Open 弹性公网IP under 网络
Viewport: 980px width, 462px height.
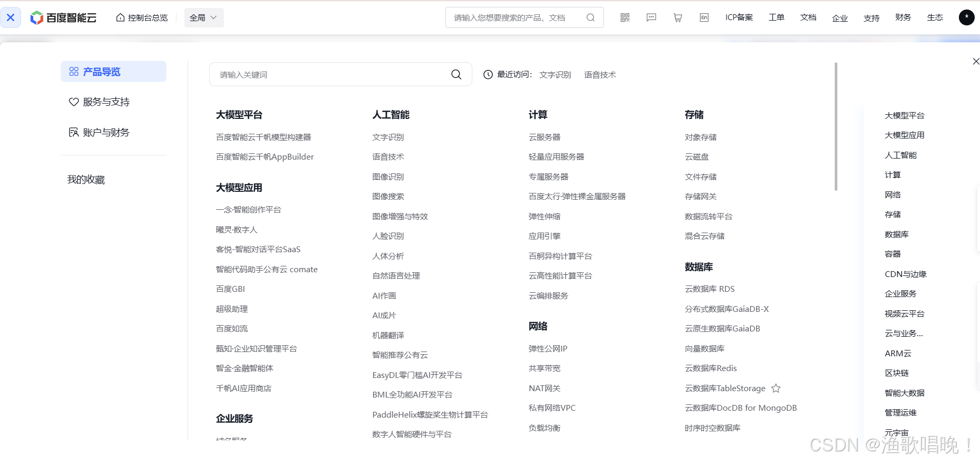(x=548, y=349)
